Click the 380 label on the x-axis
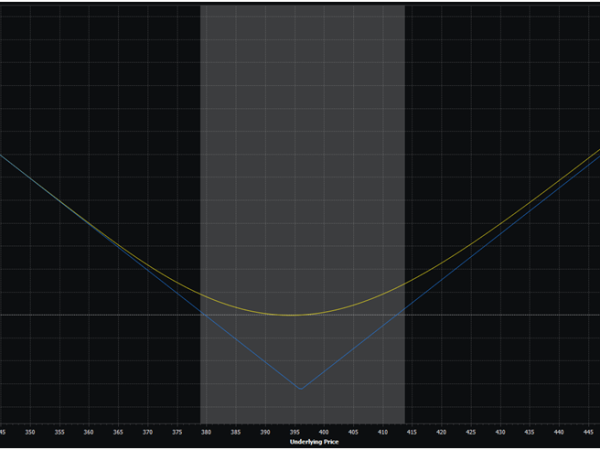This screenshot has width=600, height=450. [x=206, y=432]
